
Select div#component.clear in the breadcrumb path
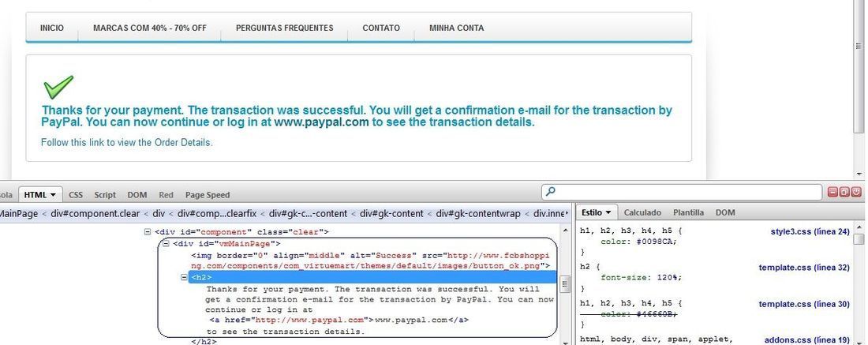click(x=95, y=213)
